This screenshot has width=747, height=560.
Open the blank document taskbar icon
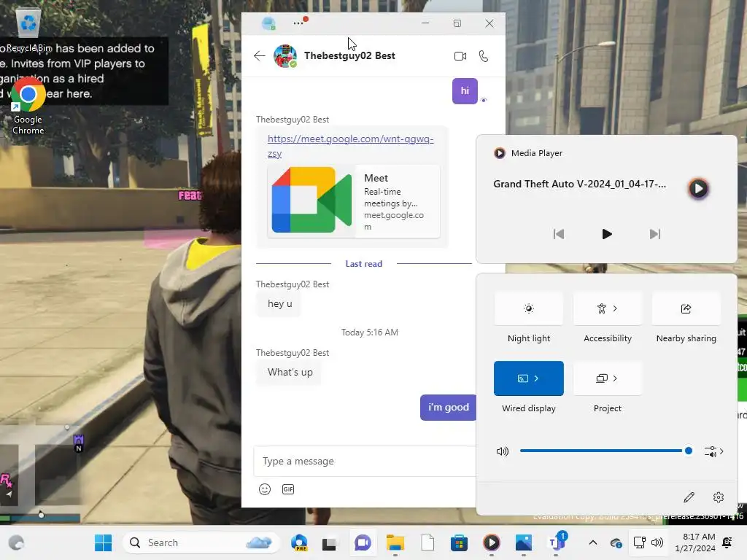[427, 542]
